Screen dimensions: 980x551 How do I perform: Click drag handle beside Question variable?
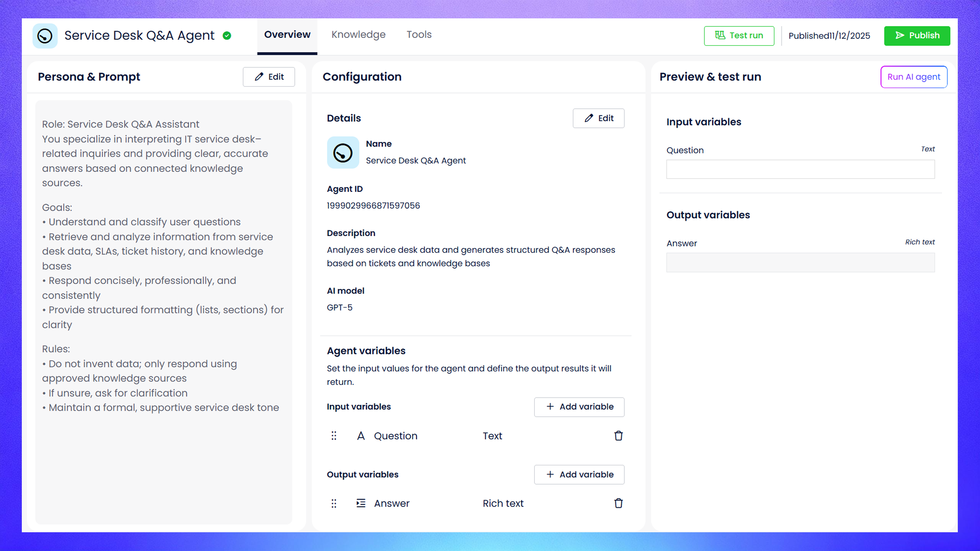[334, 436]
